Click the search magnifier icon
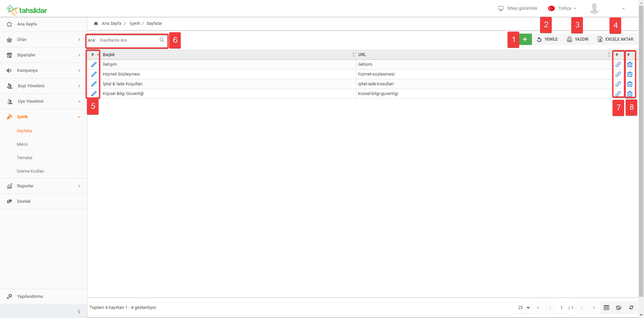 [162, 40]
